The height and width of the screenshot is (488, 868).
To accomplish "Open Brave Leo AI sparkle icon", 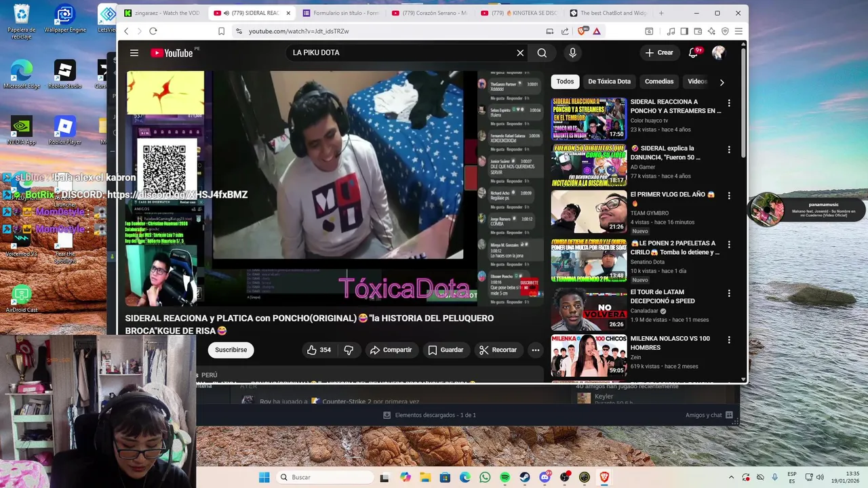I will tap(711, 31).
